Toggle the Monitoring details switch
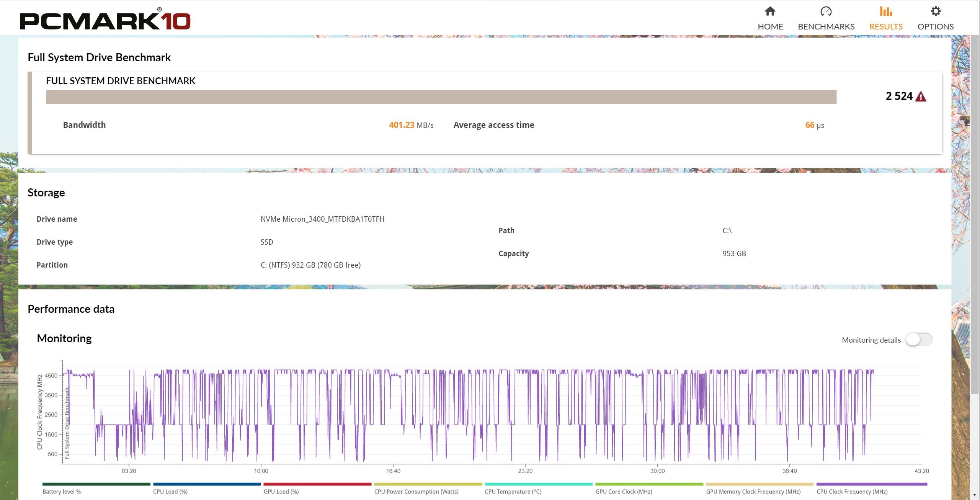 click(919, 340)
